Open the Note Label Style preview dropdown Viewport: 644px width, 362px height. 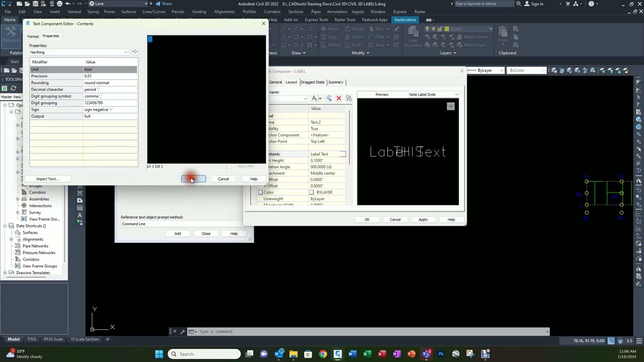tap(433, 95)
